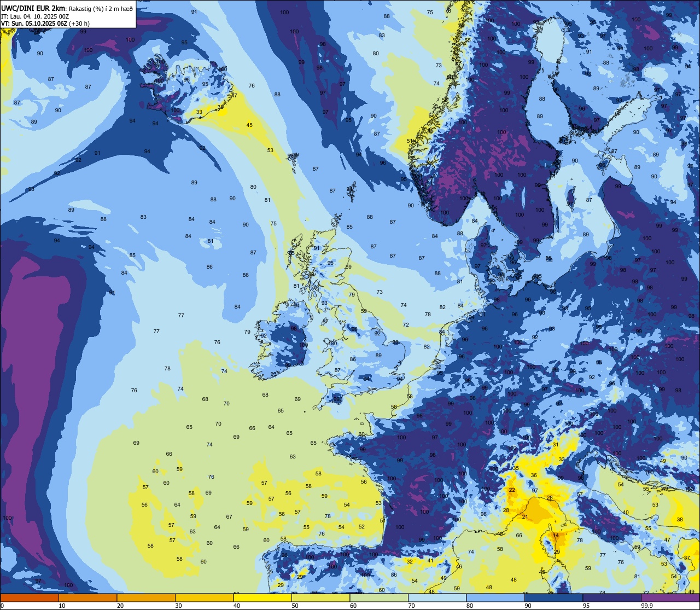
Task: Pick the bright yellow legend swatch between 40 and 50
Action: 262,598
